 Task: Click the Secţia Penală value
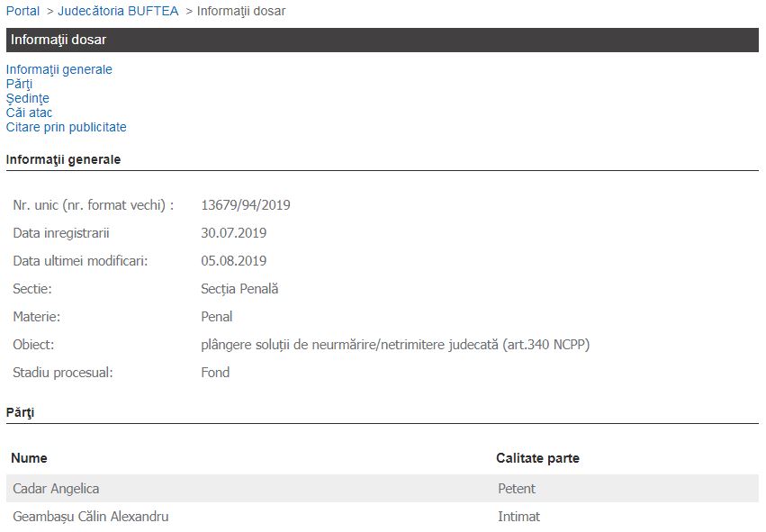[239, 289]
